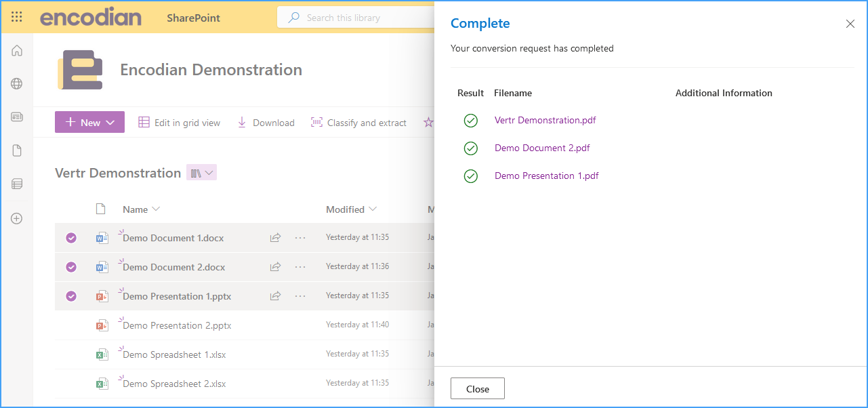The height and width of the screenshot is (408, 868).
Task: Click the Filename column heading
Action: coord(513,93)
